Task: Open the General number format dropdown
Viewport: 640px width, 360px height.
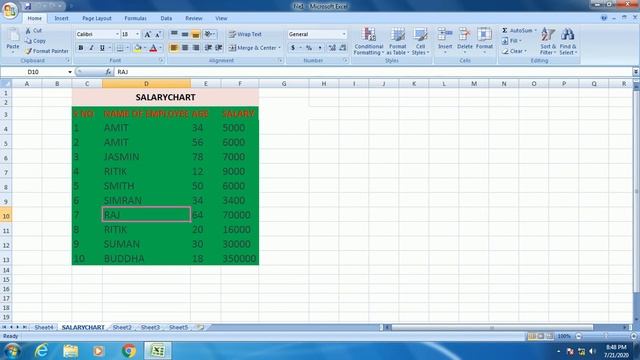Action: (344, 34)
